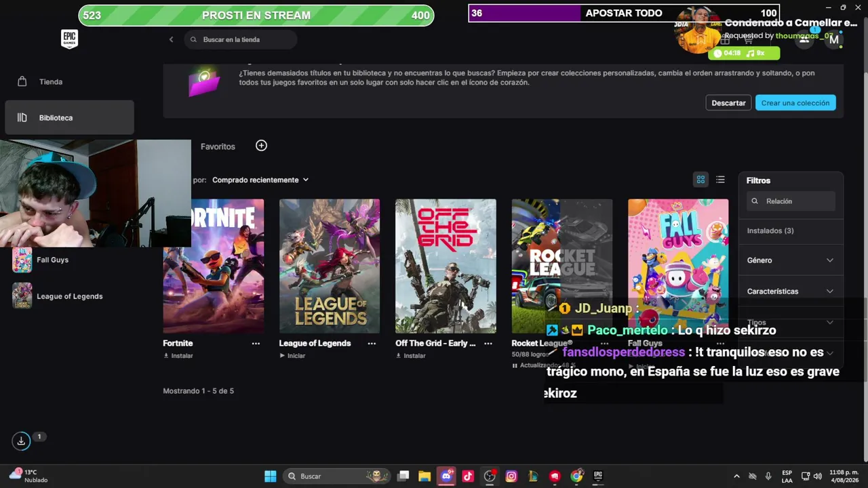Click Instalar under Fortnite
The width and height of the screenshot is (868, 488).
tap(178, 356)
